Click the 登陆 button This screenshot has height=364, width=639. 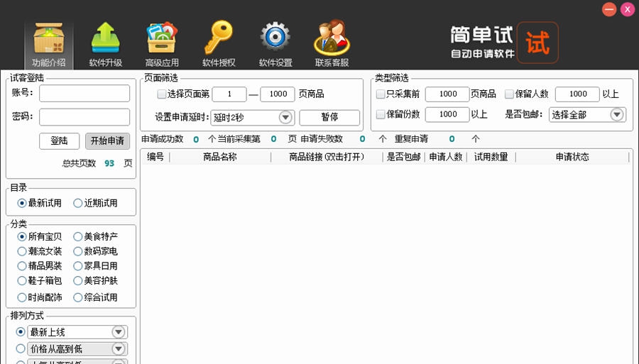click(59, 141)
